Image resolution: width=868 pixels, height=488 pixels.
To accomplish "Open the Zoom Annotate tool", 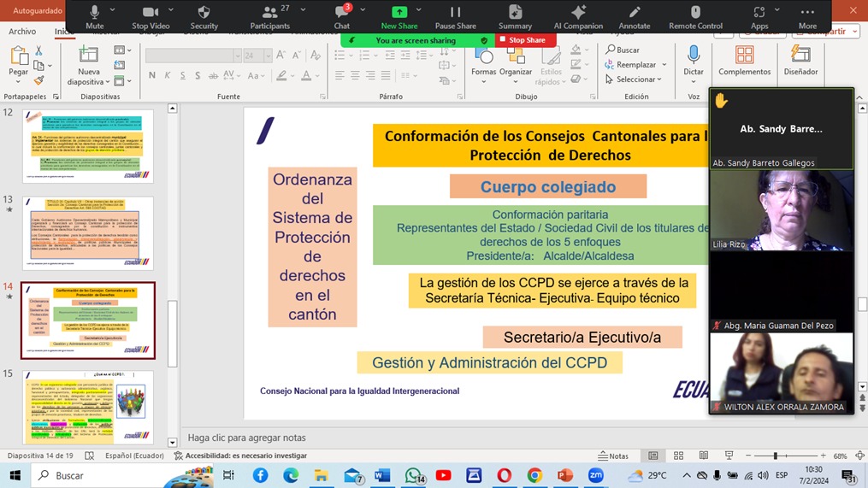I will point(634,17).
